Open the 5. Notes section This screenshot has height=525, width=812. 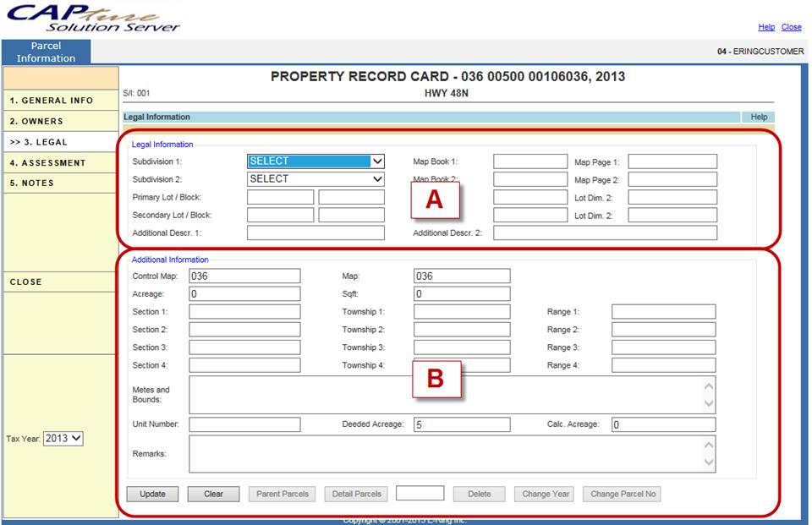click(61, 183)
